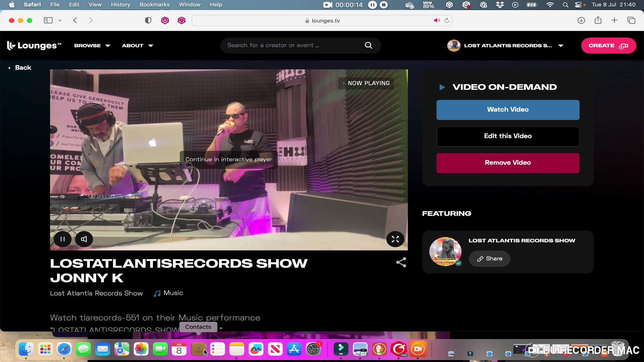Image resolution: width=644 pixels, height=362 pixels.
Task: Go back with Safari's back arrow
Action: (75, 20)
